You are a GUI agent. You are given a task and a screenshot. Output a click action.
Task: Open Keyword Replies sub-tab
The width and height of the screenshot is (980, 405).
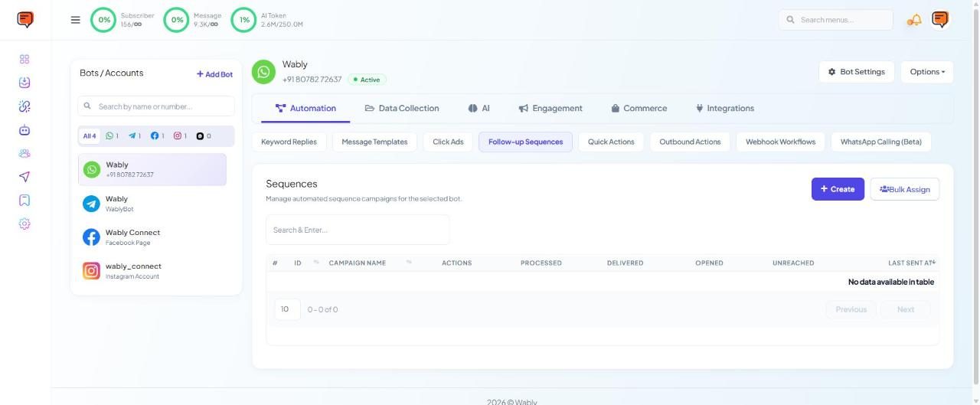point(289,142)
